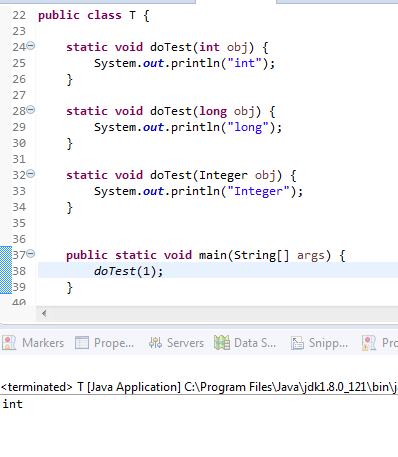
Task: Click the println("long") statement
Action: [x=188, y=127]
